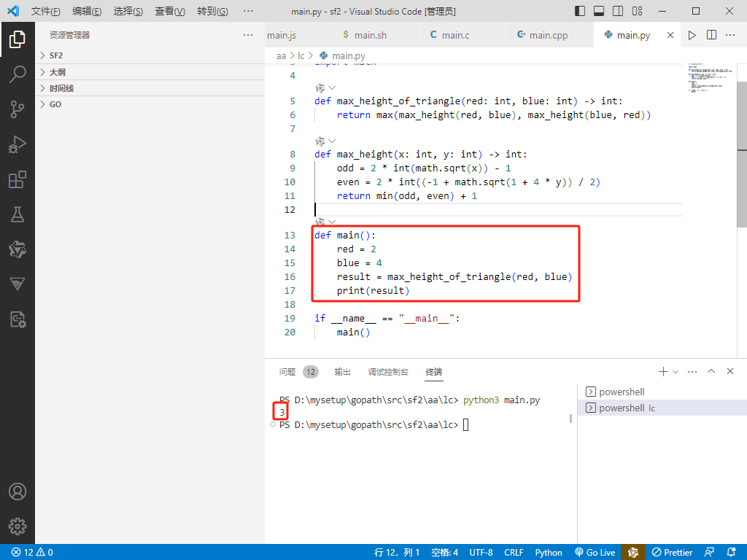
Task: Expand the 大纲 outline section
Action: click(x=150, y=72)
